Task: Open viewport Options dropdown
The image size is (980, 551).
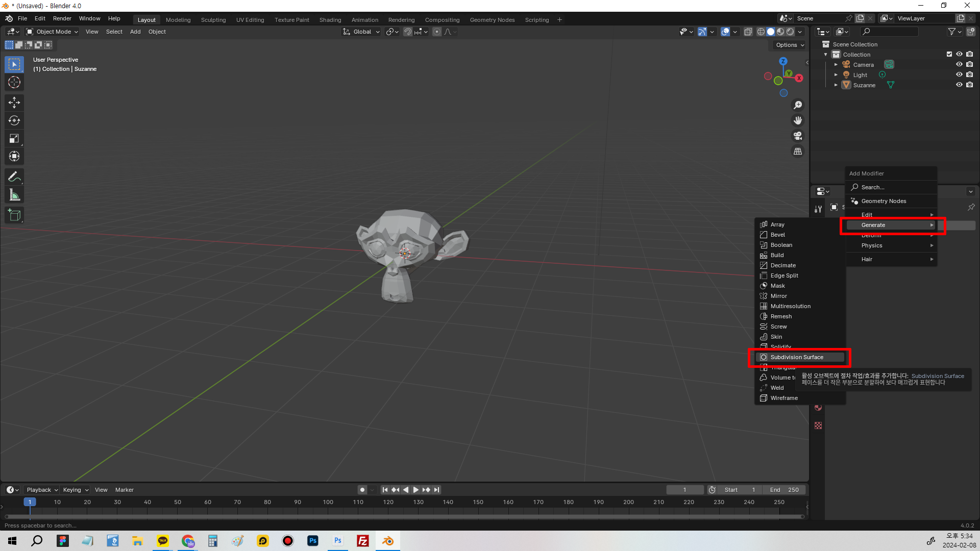Action: click(x=790, y=45)
